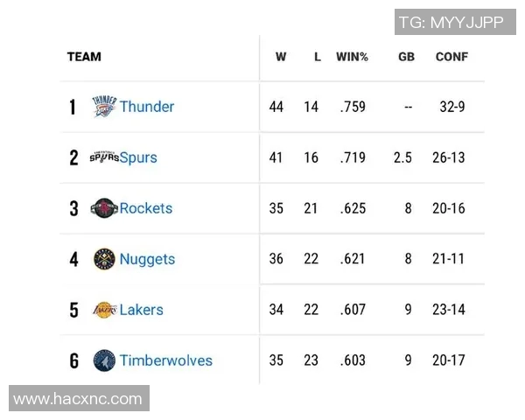Click the GB column header

(406, 57)
